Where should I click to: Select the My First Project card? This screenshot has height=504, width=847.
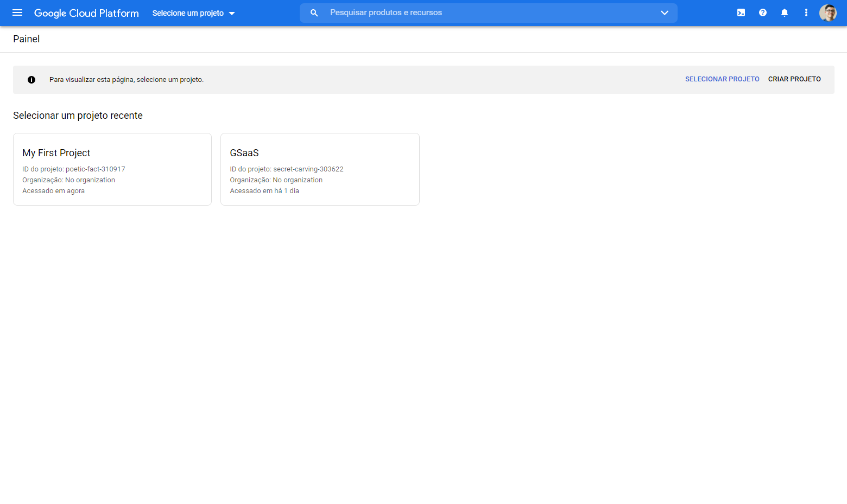112,169
